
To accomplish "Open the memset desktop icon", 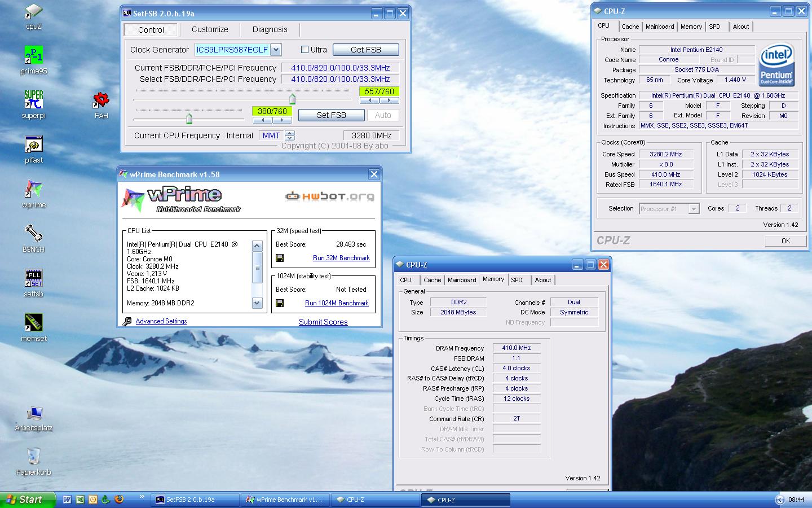I will 34,328.
